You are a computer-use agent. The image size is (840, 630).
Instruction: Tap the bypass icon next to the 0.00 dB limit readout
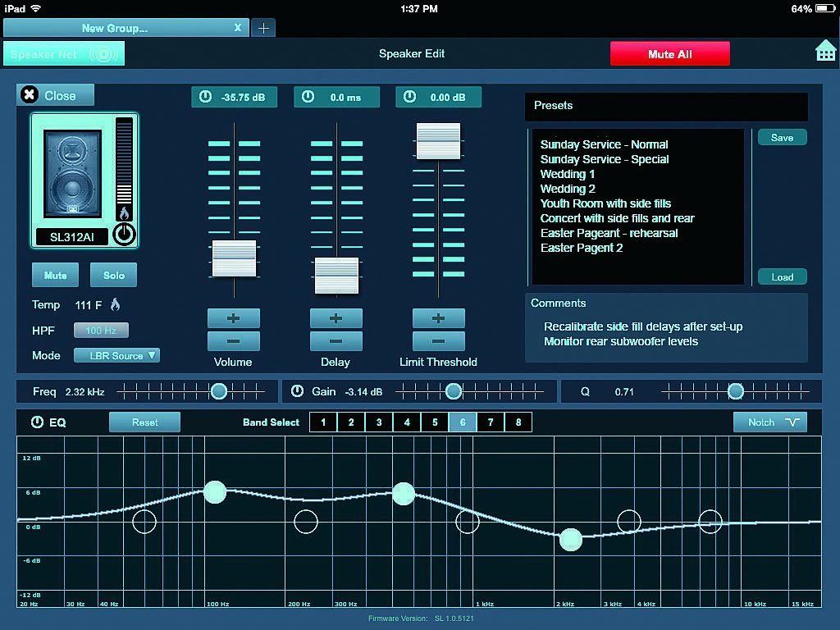click(x=409, y=96)
